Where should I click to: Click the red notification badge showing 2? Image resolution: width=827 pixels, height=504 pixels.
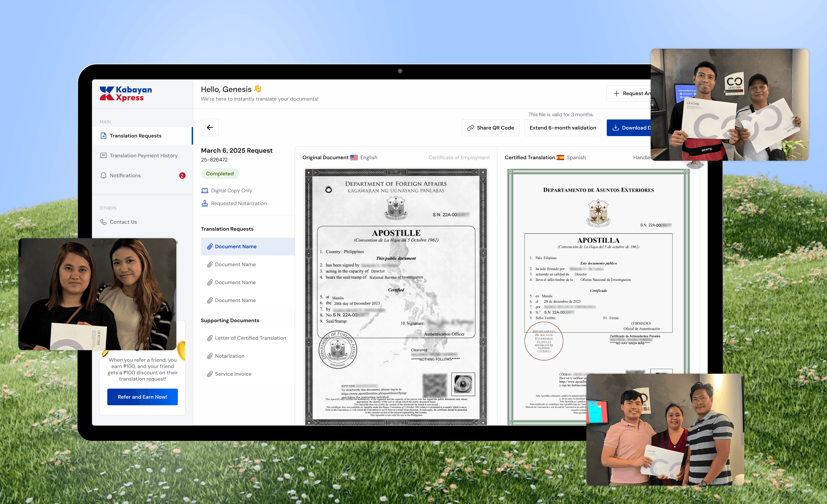pos(182,176)
